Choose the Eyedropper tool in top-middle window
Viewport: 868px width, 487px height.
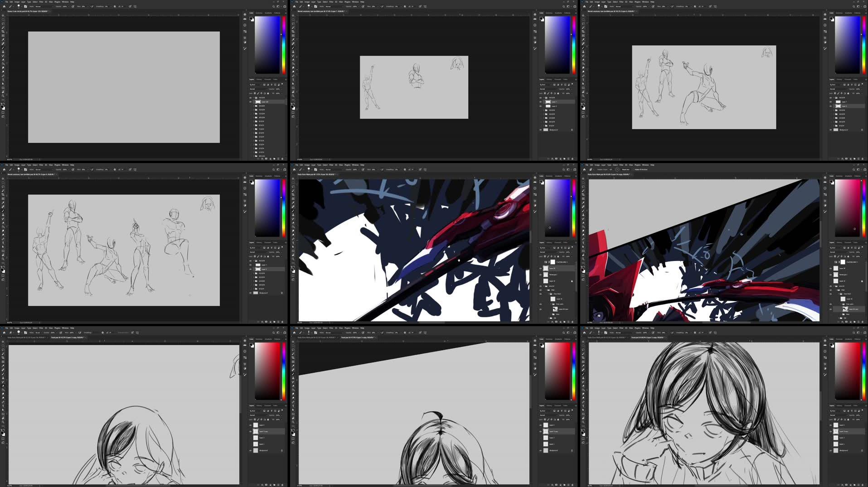(x=293, y=39)
